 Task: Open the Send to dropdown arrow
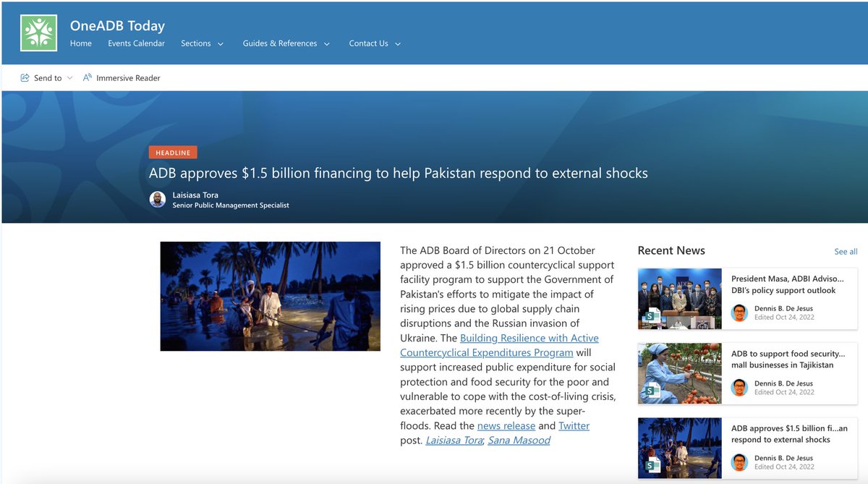[x=69, y=78]
